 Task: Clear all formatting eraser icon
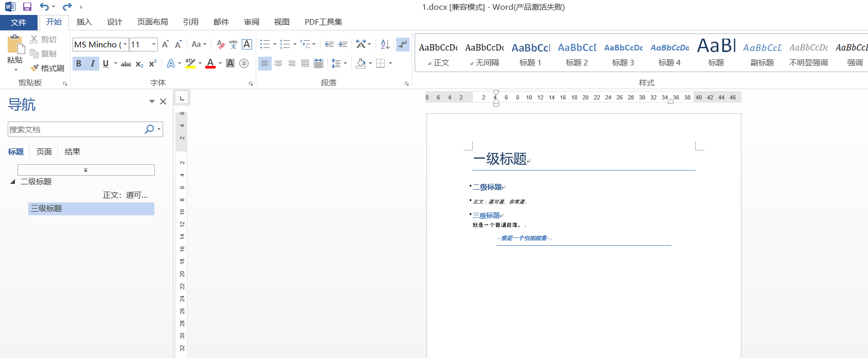[220, 44]
